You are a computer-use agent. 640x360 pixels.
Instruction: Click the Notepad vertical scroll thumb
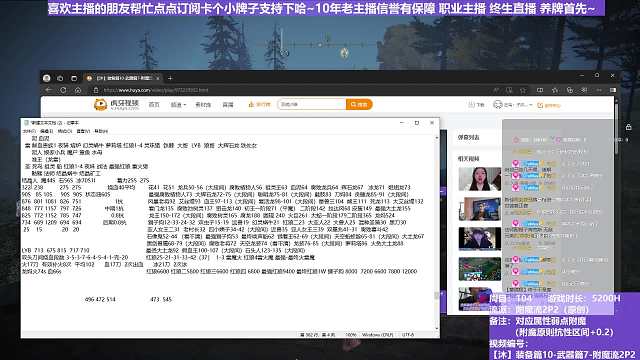[436, 296]
